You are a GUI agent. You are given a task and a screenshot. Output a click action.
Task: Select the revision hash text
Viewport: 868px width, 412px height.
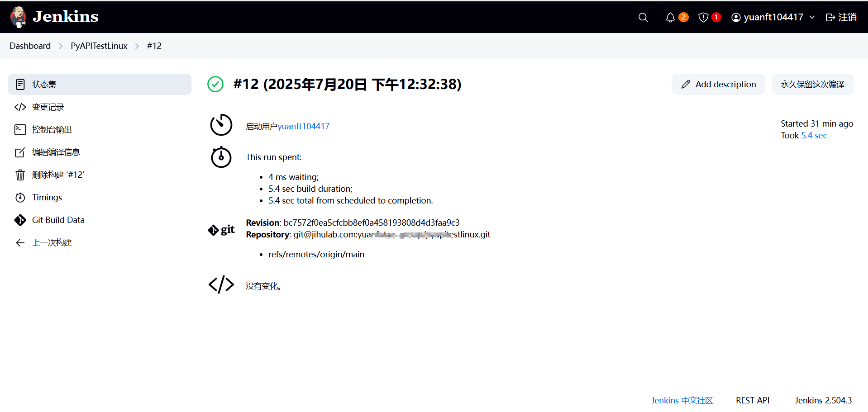372,223
